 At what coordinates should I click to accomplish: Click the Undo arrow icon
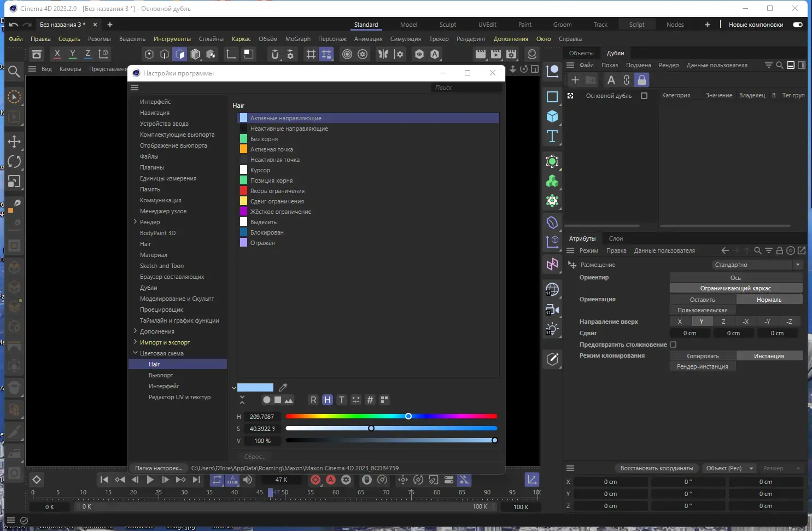tap(14, 25)
